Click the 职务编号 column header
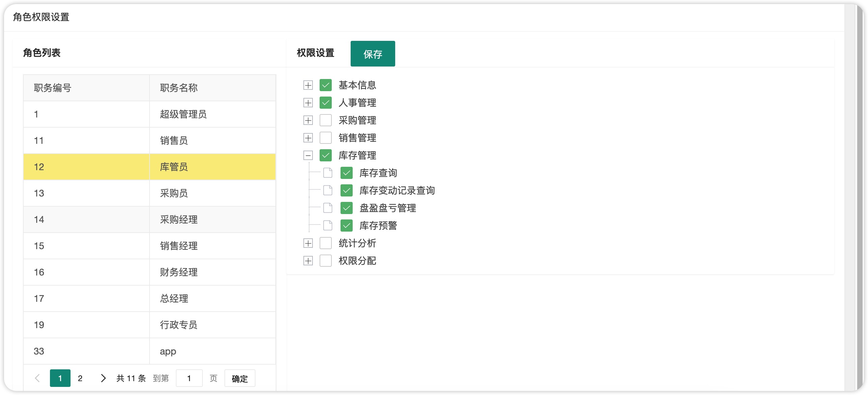This screenshot has width=868, height=395. pyautogui.click(x=86, y=88)
